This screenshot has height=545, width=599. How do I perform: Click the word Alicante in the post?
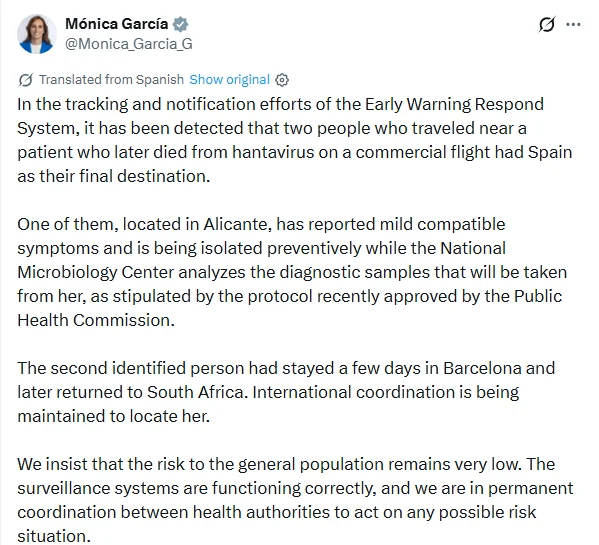237,224
